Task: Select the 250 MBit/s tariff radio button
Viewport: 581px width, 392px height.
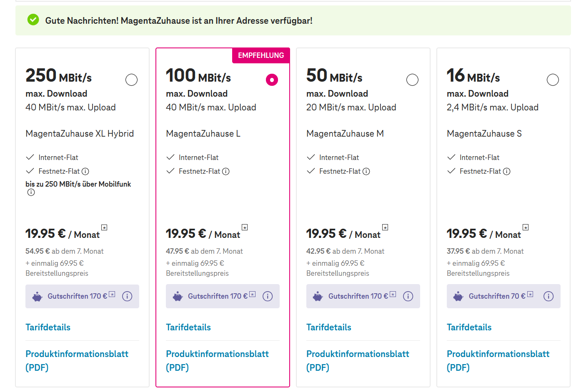Action: (131, 80)
